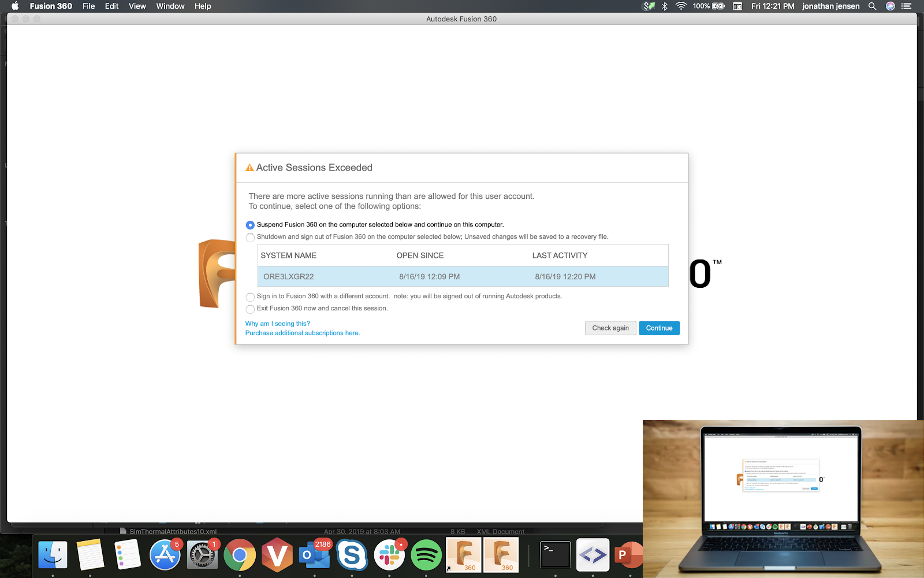
Task: Launch the Notes app in the Dock
Action: pyautogui.click(x=90, y=555)
